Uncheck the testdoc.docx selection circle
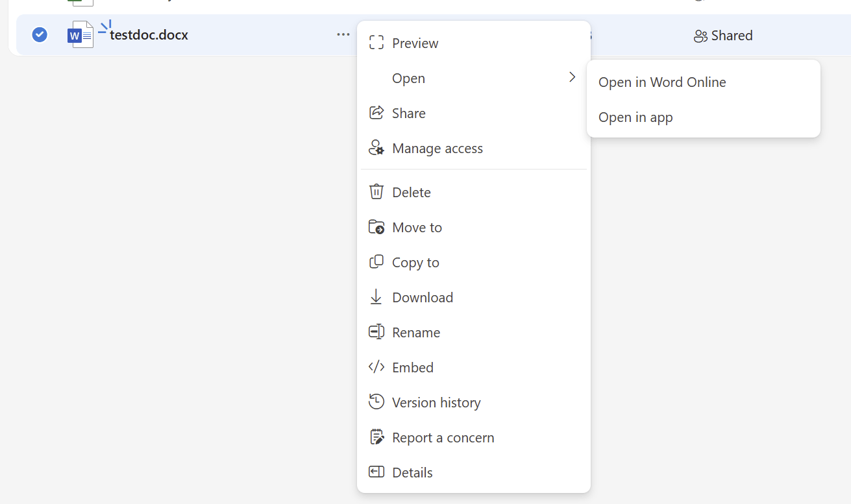The image size is (851, 504). click(40, 34)
